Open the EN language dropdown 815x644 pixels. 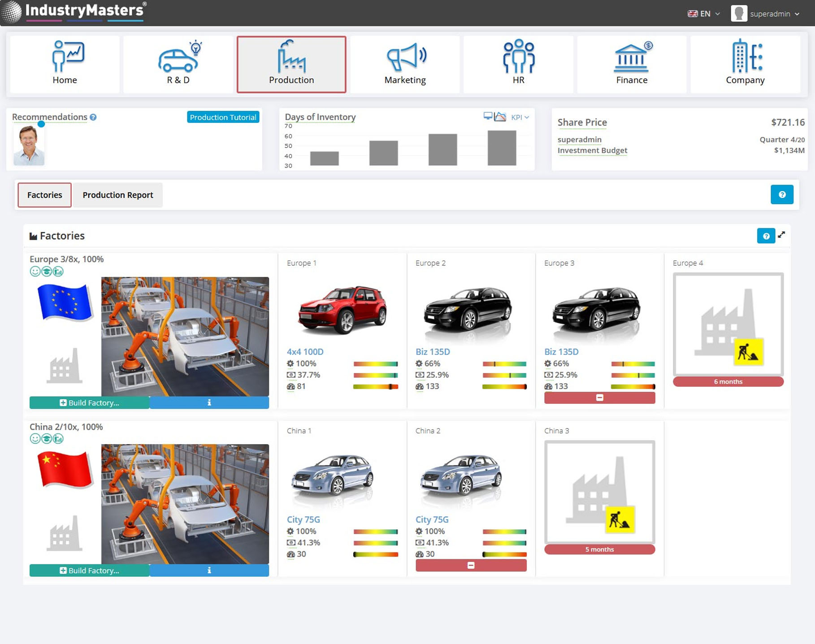tap(704, 13)
